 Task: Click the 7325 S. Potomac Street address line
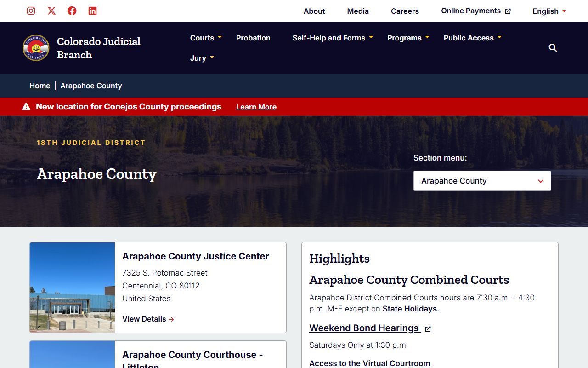coord(165,273)
